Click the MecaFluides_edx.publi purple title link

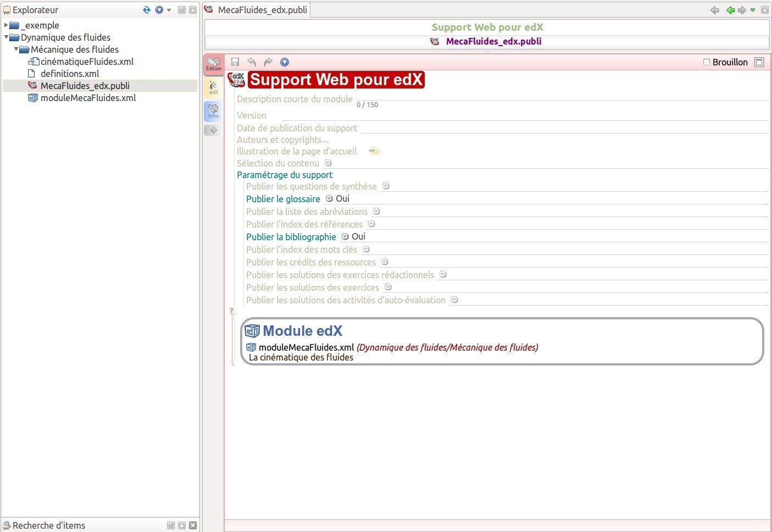tap(493, 41)
